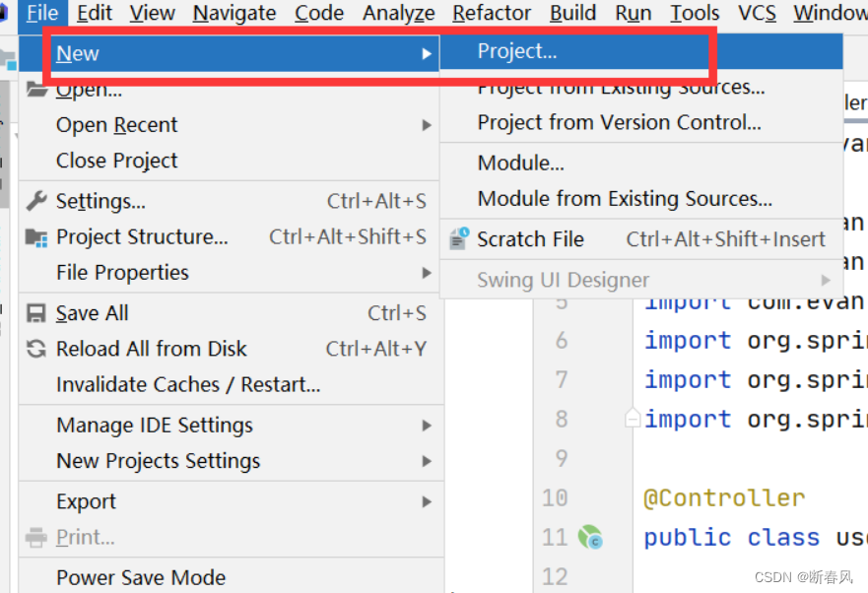868x593 pixels.
Task: Open the Refactor menu
Action: tap(492, 14)
